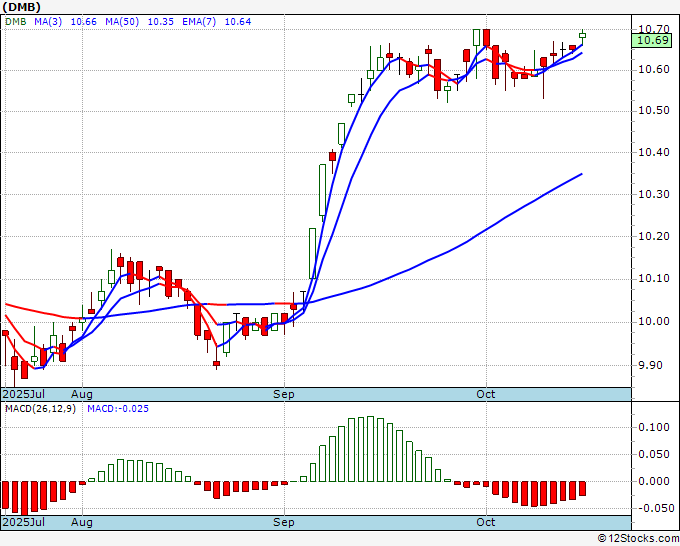Image resolution: width=680 pixels, height=546 pixels.
Task: Click Aug on MACD date axis
Action: [82, 522]
